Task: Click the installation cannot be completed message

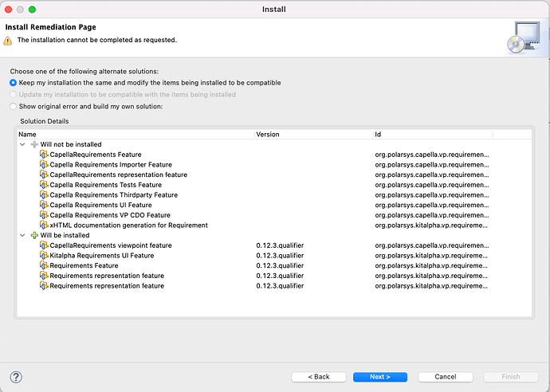Action: pos(97,40)
